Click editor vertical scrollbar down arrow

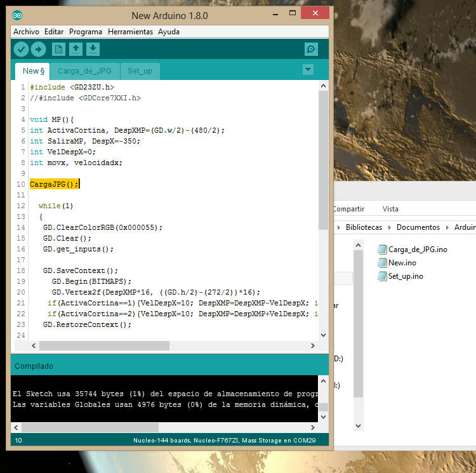coord(323,335)
